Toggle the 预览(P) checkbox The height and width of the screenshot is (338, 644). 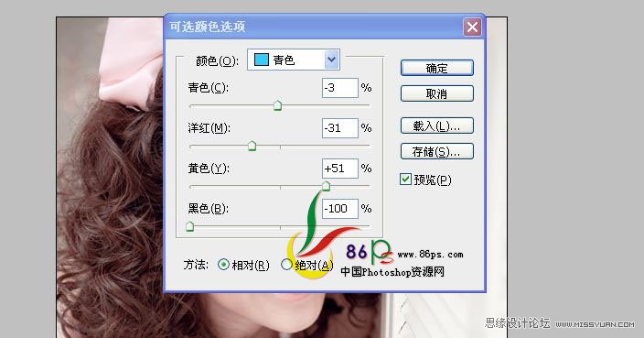pyautogui.click(x=405, y=180)
